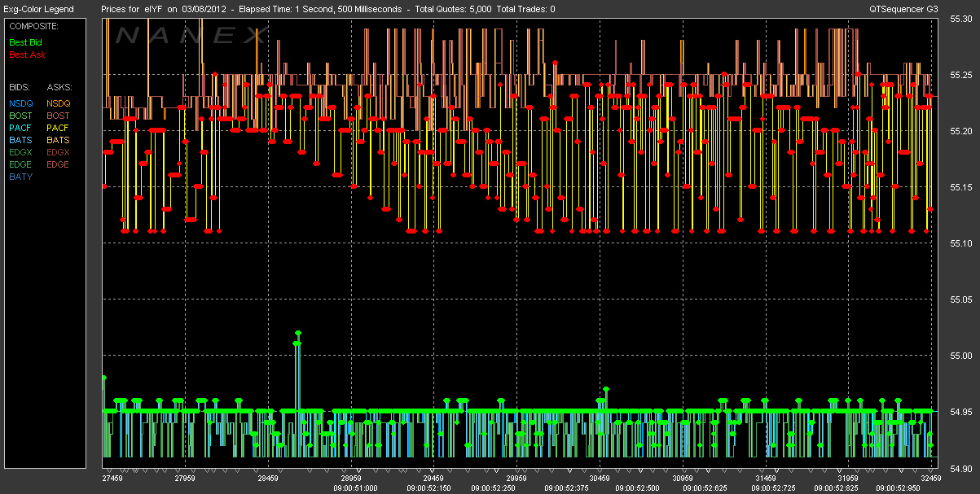Viewport: 980px width, 494px height.
Task: Click the 54.95 price axis label
Action: point(962,412)
